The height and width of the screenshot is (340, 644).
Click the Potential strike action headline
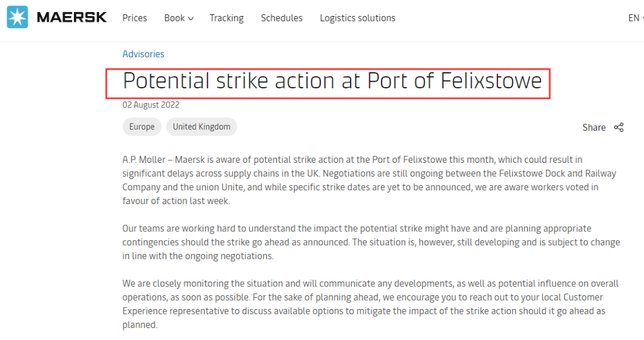click(332, 81)
